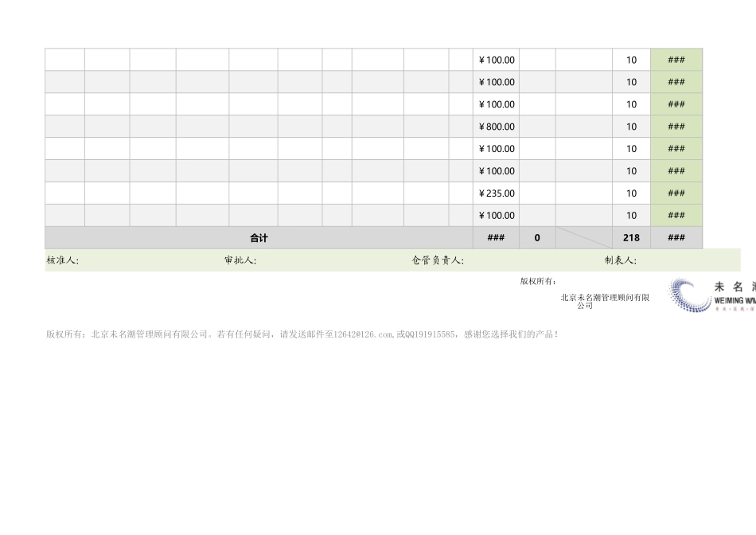Click the 版权所有 label above company name
The image size is (756, 535).
(x=538, y=281)
